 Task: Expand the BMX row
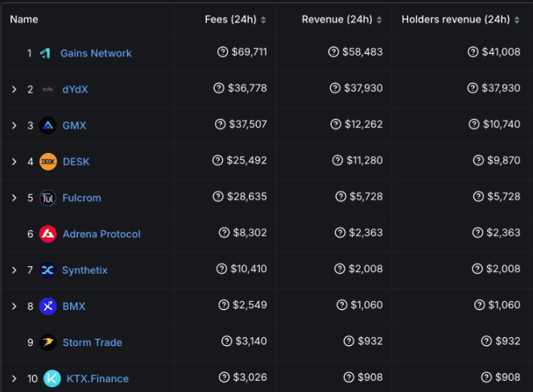(14, 307)
